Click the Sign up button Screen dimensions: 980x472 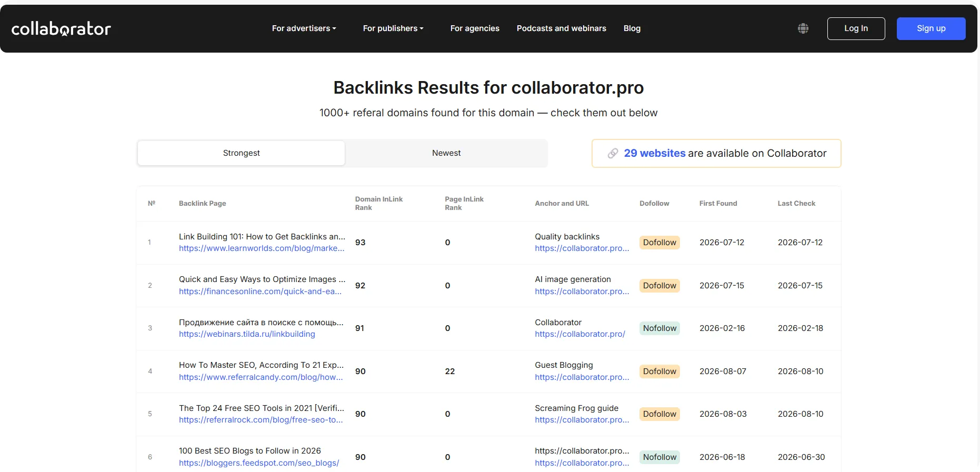click(931, 28)
